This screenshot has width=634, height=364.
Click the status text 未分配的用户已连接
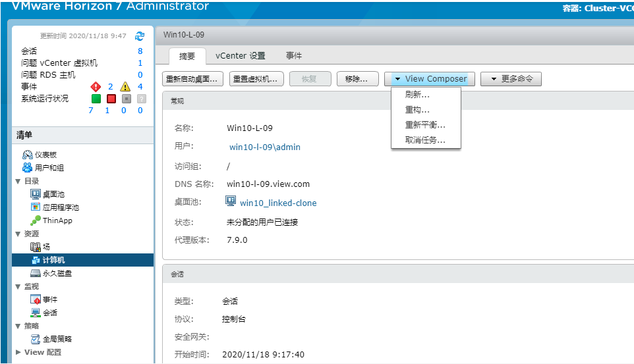click(262, 222)
